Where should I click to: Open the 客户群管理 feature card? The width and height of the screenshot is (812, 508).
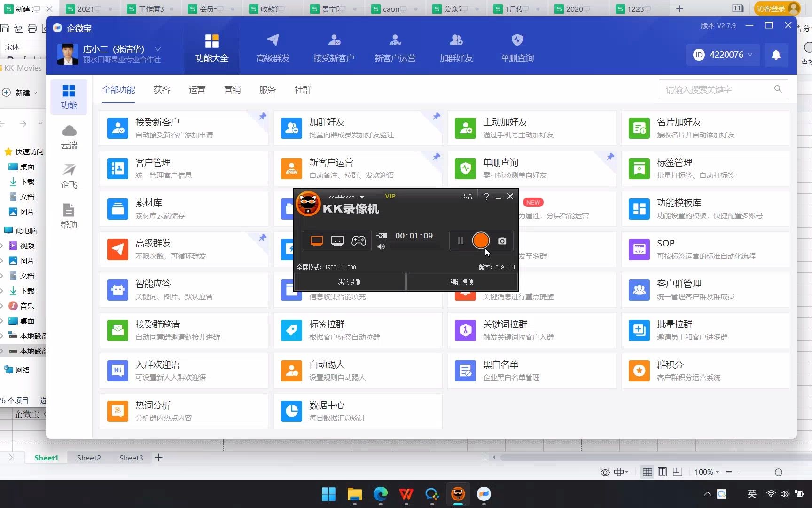(x=705, y=290)
